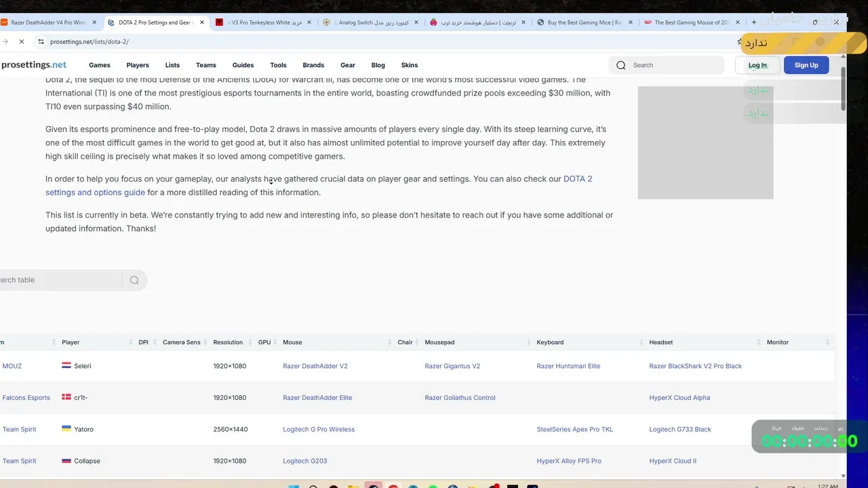
Task: Open the Lists menu
Action: [x=172, y=65]
